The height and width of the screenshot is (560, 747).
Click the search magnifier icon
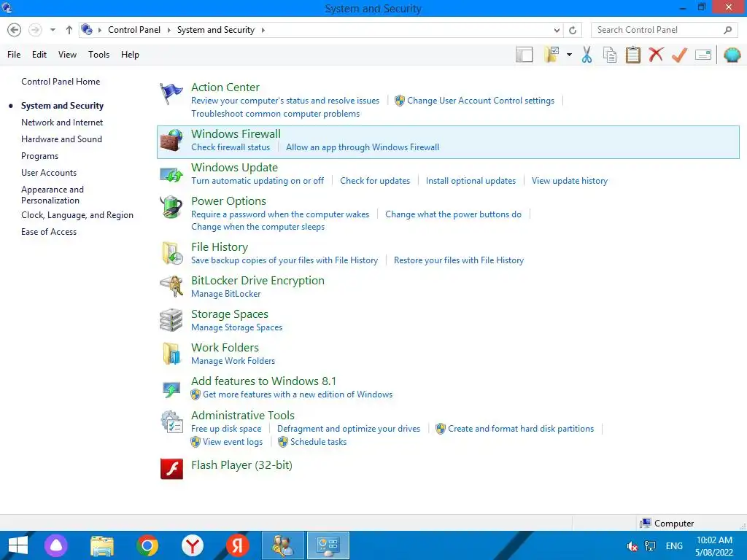point(727,30)
